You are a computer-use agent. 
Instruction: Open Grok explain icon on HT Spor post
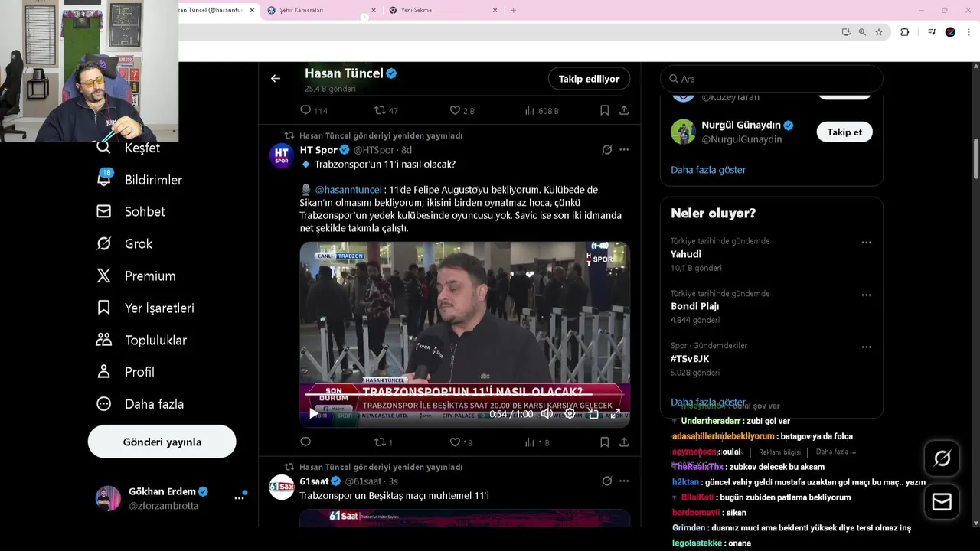[606, 150]
